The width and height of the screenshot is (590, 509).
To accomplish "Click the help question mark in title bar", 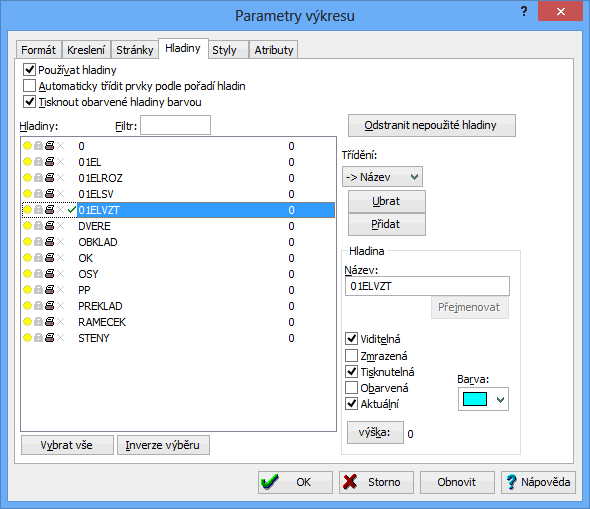I will pos(524,12).
